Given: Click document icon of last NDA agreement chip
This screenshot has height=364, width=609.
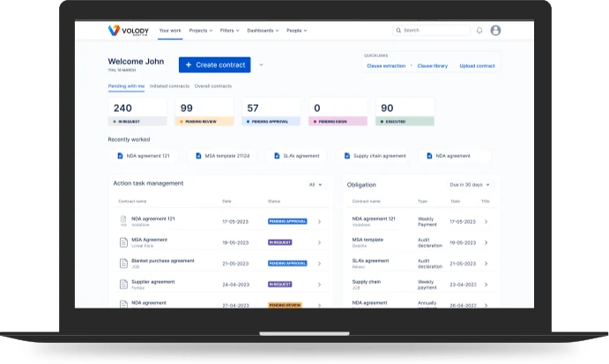Looking at the screenshot, I should pos(429,156).
